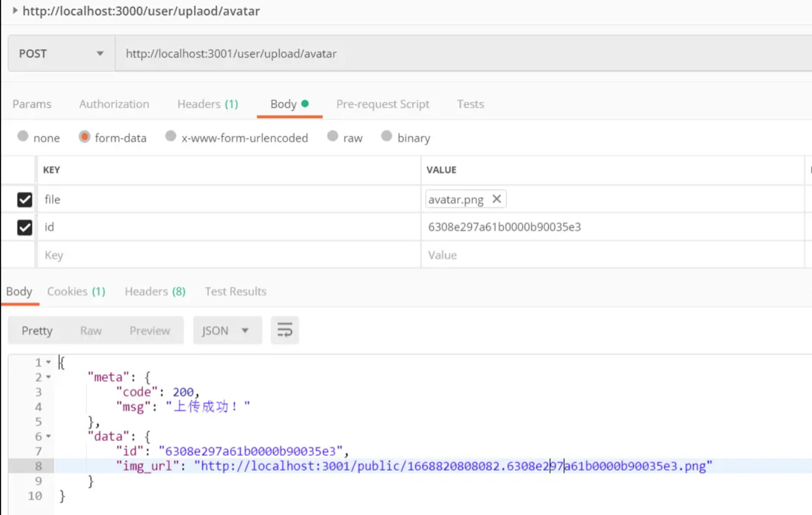Click the id value 6308e297a61b0000b90035e3
The image size is (812, 515).
(504, 227)
